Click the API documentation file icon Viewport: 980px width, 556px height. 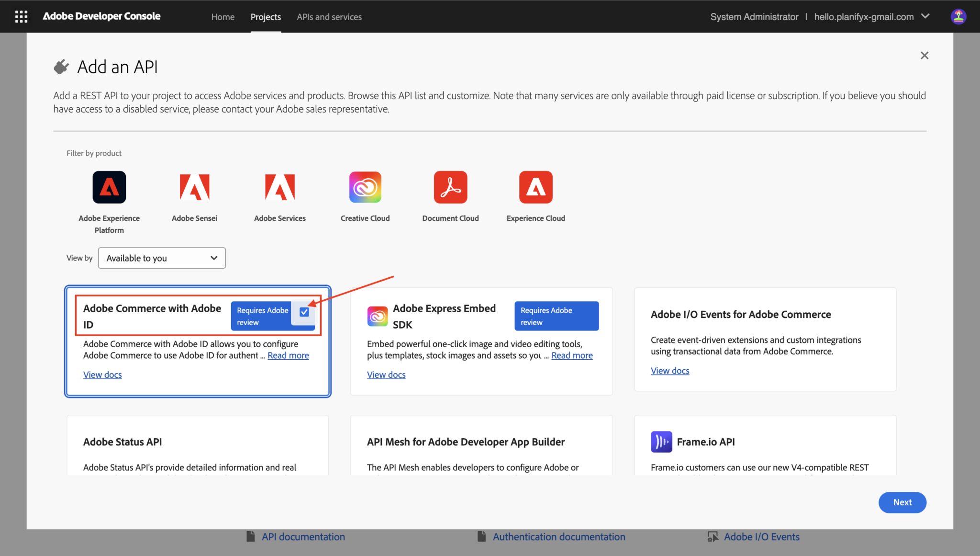251,536
